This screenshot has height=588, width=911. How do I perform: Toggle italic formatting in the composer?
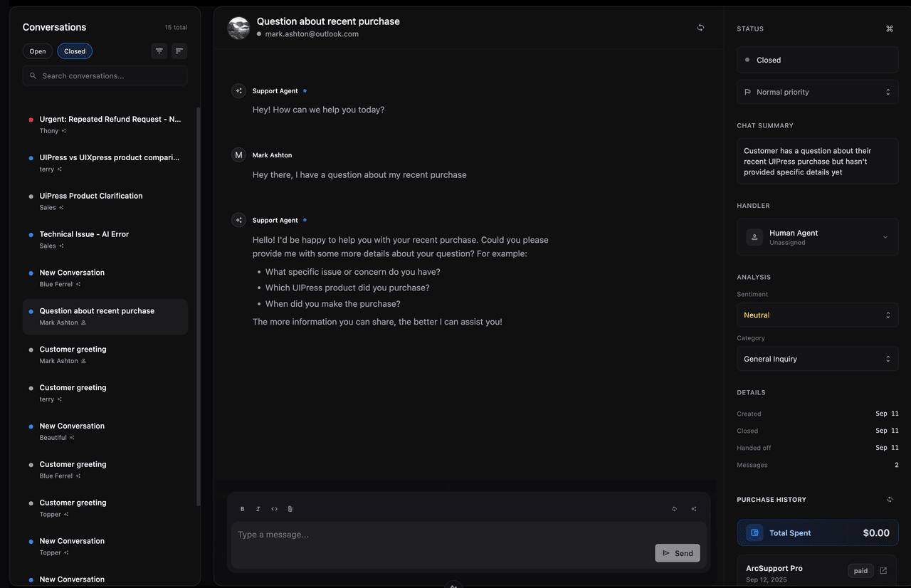pos(258,509)
